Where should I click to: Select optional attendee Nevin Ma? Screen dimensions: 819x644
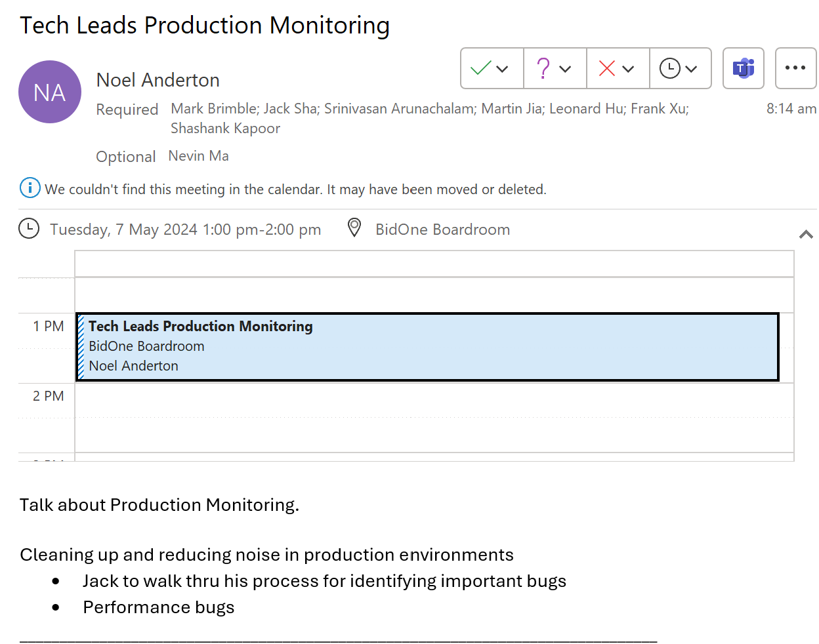[x=199, y=156]
